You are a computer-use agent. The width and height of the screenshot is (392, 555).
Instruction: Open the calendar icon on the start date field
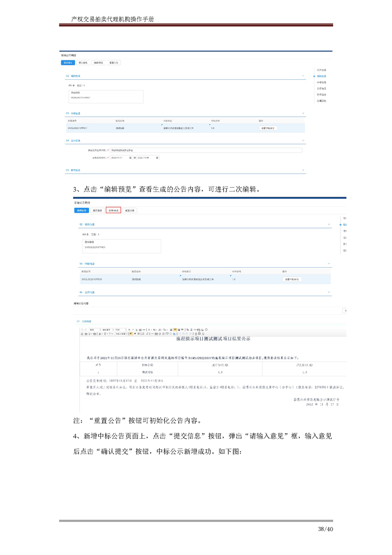coord(130,158)
